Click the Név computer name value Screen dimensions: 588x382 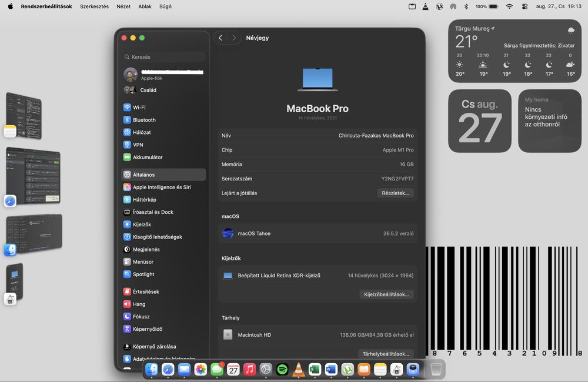(376, 135)
